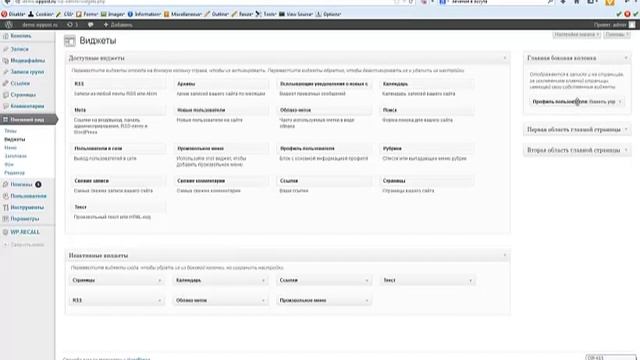640x360 pixels.
Task: Open Привет admin account menu
Action: point(614,24)
